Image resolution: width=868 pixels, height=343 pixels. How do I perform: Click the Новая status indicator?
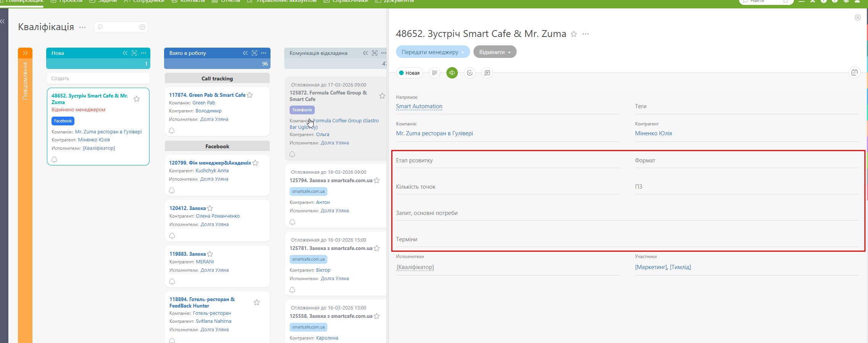pos(409,73)
